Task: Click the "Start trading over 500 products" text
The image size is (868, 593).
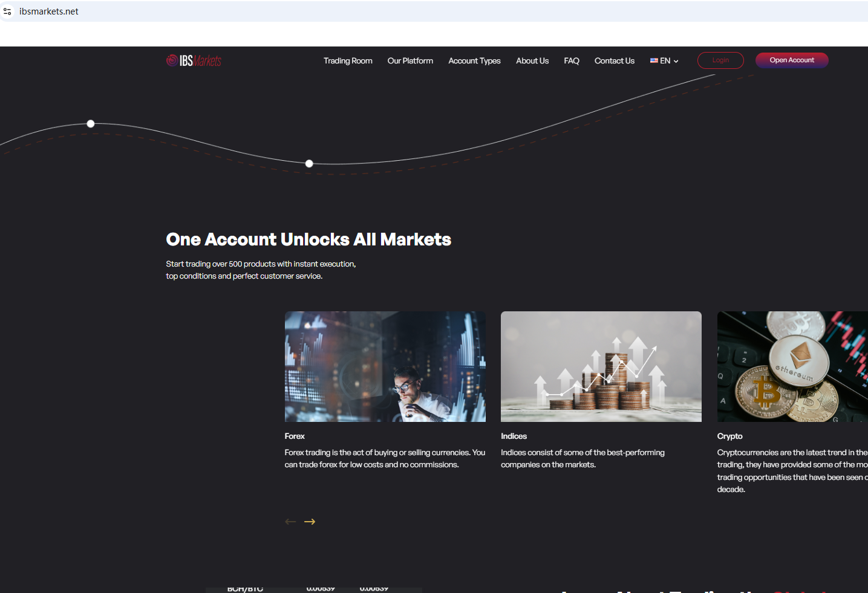Action: [261, 270]
